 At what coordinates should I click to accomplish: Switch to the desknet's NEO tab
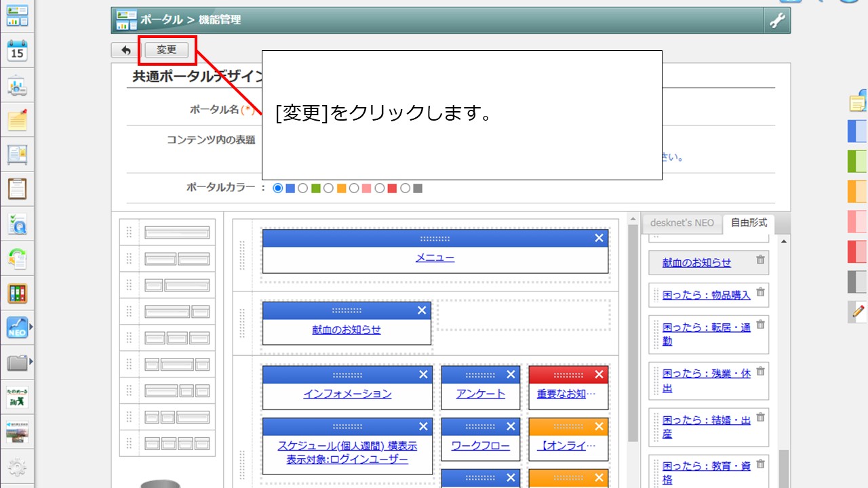coord(682,223)
